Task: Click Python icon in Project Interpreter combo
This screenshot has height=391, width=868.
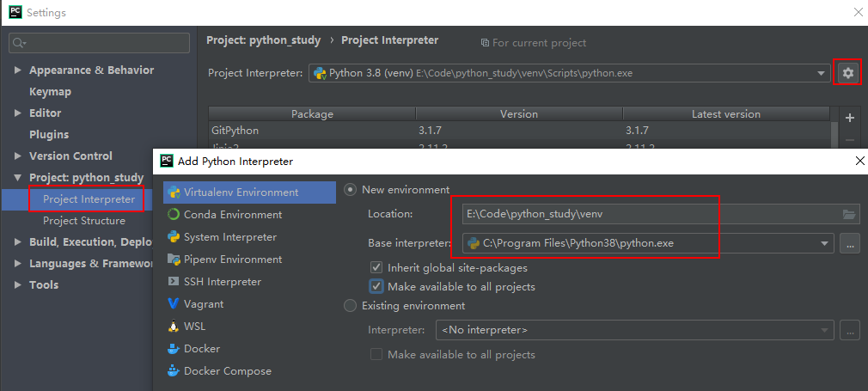Action: (320, 73)
